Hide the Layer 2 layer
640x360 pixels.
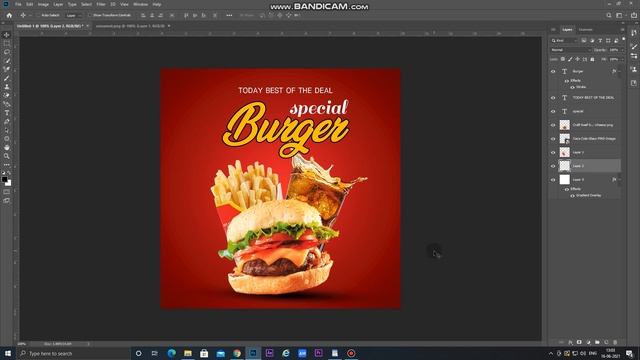point(553,166)
